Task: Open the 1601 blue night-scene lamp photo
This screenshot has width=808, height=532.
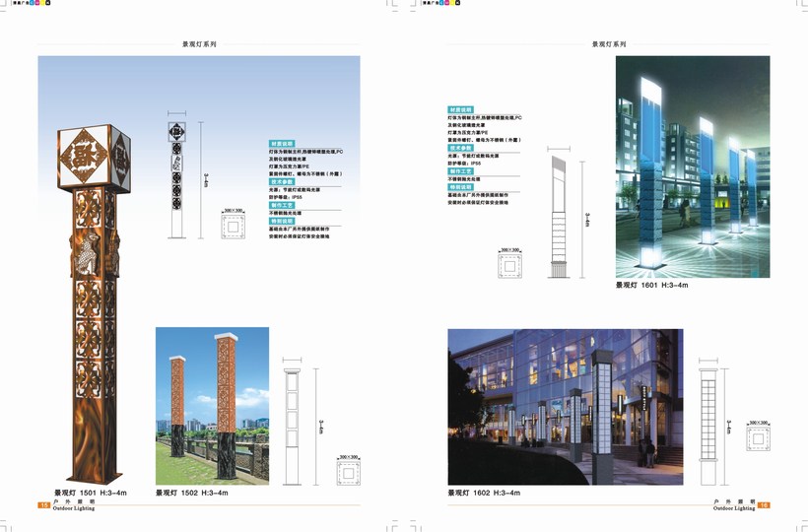Action: pyautogui.click(x=679, y=166)
